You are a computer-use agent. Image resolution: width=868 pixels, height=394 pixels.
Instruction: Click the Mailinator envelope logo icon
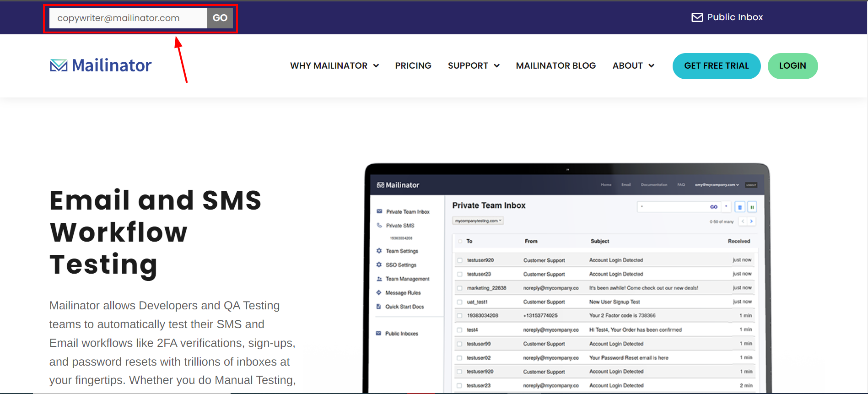pos(59,65)
